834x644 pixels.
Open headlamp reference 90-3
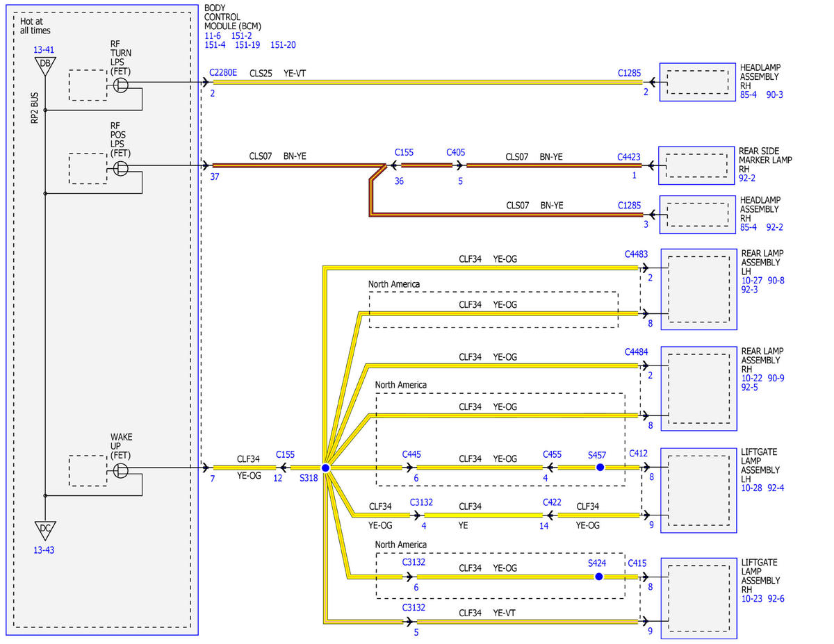(x=775, y=94)
